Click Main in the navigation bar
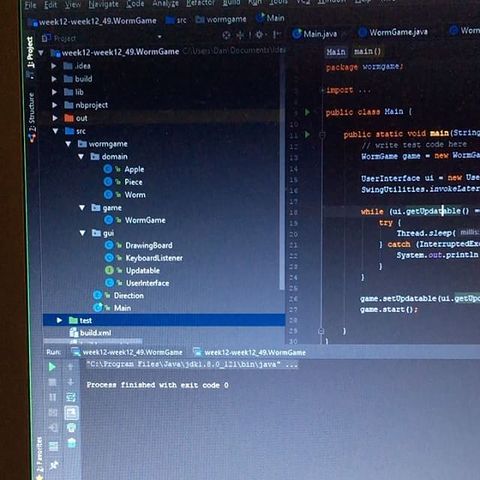Viewport: 480px width, 480px height. coord(270,18)
